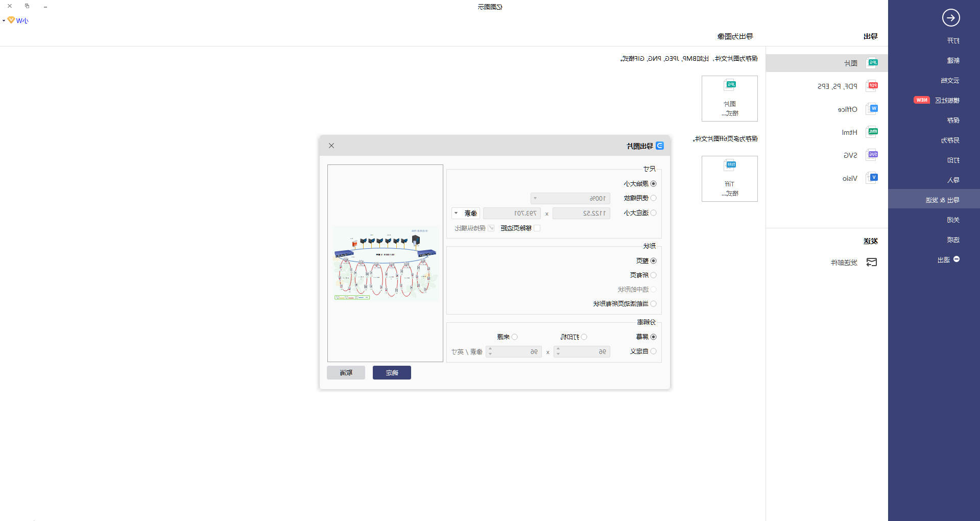Click the 导出图片 dialog logo icon
Image resolution: width=980 pixels, height=521 pixels.
click(660, 146)
